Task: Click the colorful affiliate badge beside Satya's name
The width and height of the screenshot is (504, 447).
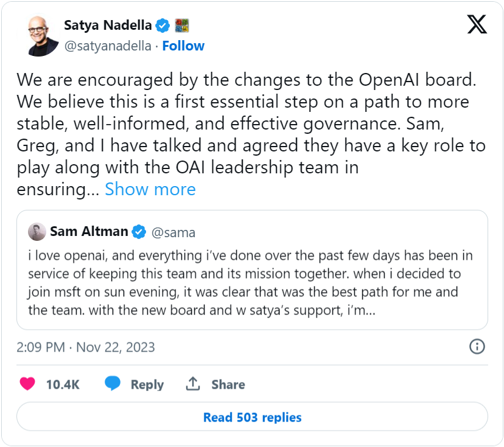Action: [182, 26]
